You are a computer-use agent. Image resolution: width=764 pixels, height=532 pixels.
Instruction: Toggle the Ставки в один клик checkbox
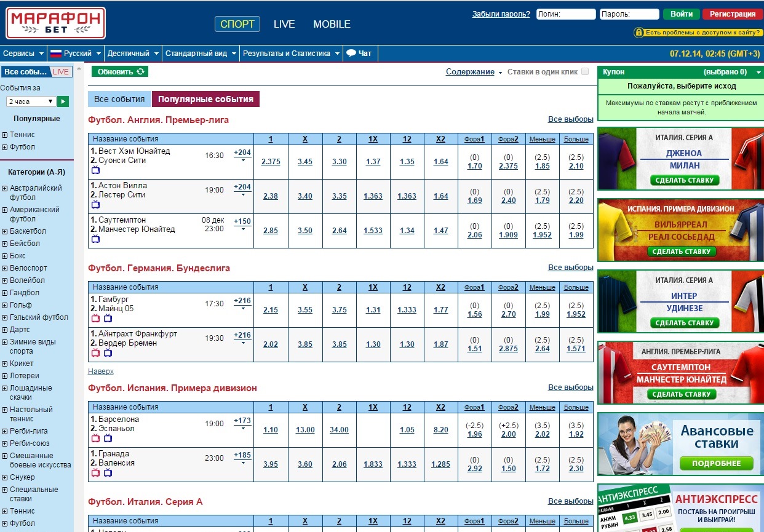(x=585, y=71)
